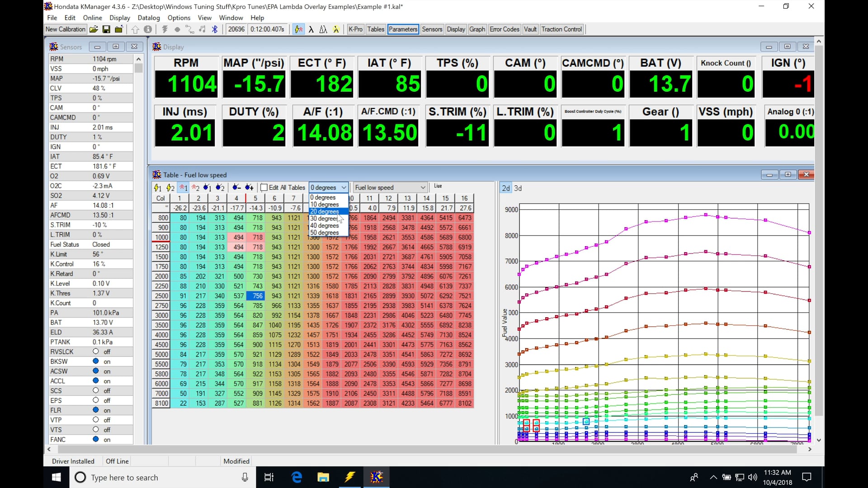Toggle the VTS sensor indicator
This screenshot has width=868, height=488.
pyautogui.click(x=95, y=429)
